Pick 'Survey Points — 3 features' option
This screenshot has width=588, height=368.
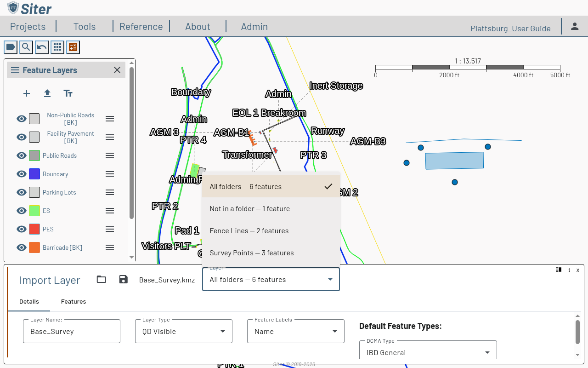(271, 253)
